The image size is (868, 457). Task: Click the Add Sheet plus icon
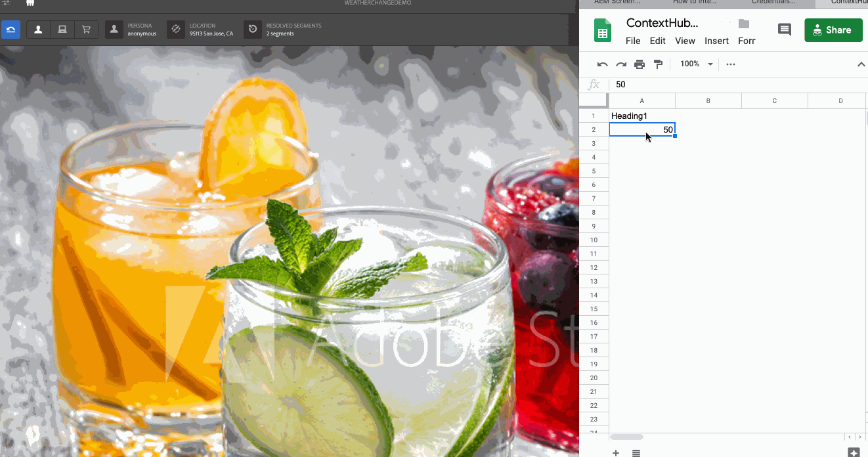(x=616, y=452)
